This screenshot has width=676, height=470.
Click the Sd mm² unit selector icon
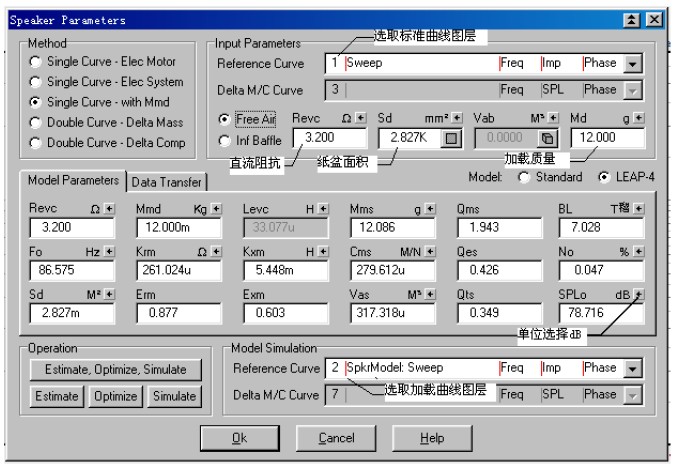[457, 117]
